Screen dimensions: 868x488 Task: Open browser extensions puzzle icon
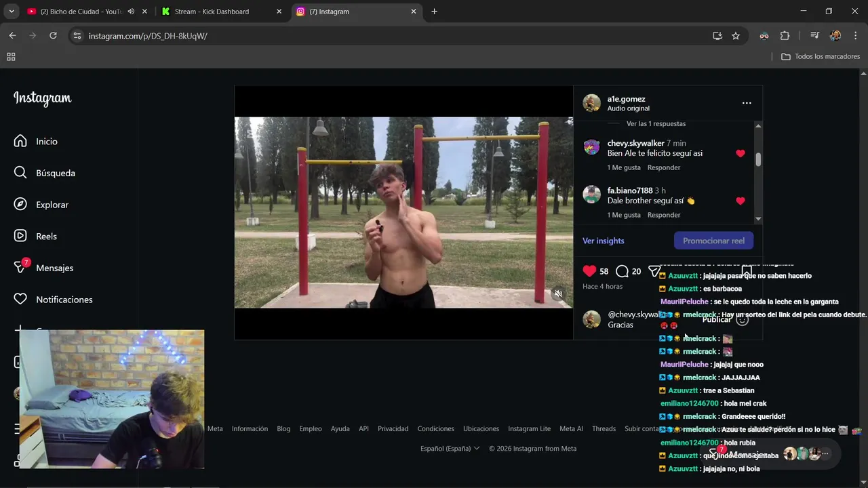(x=785, y=36)
